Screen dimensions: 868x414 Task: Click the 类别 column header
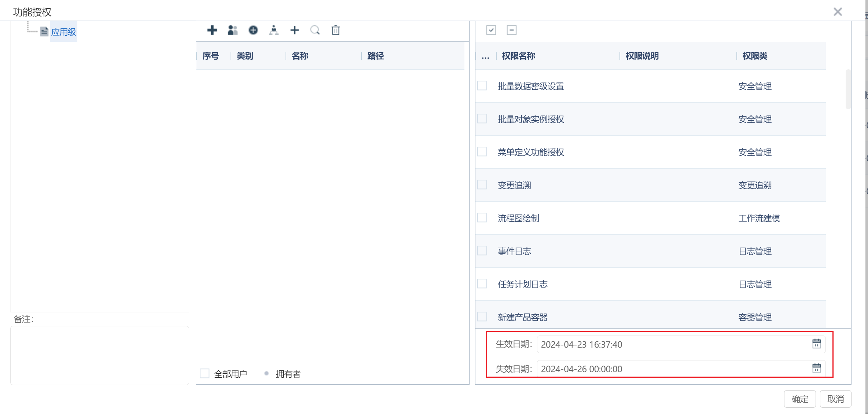(245, 56)
